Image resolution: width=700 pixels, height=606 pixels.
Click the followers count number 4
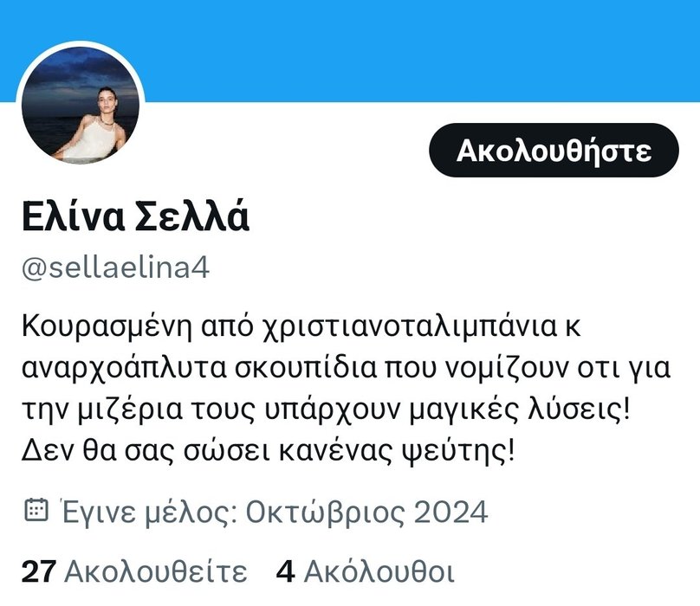pos(285,571)
